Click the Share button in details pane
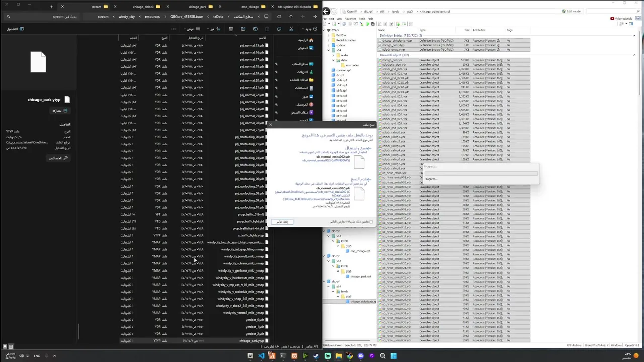 pyautogui.click(x=59, y=110)
